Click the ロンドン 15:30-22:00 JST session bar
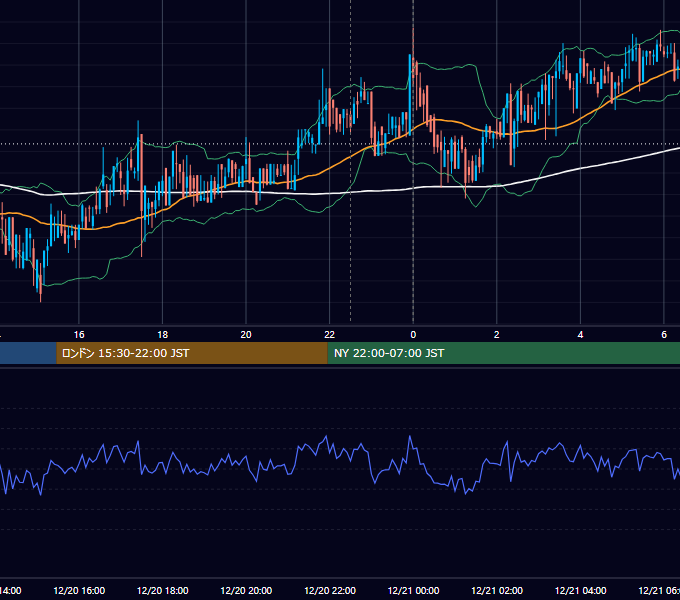Screen dimensions: 680x600 click(x=192, y=353)
